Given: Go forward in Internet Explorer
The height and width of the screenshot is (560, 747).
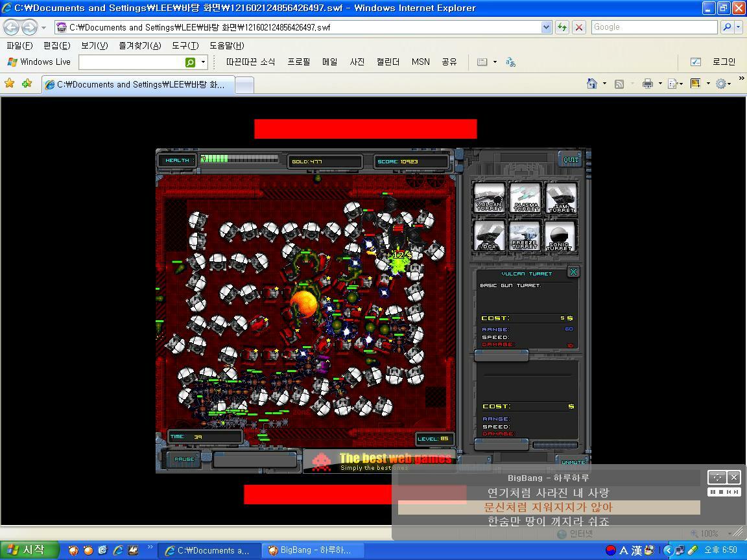Looking at the screenshot, I should [x=30, y=27].
